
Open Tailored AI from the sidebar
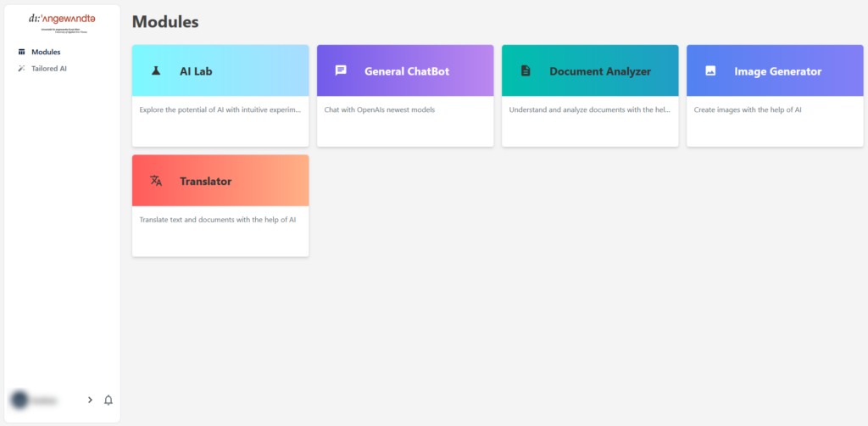pos(49,68)
